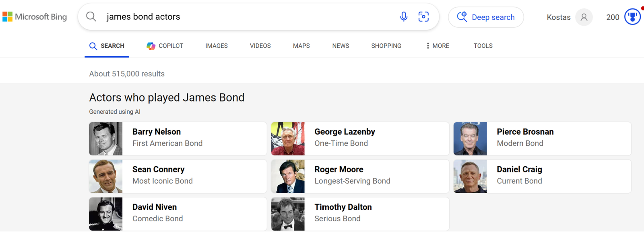644x237 pixels.
Task: Click the magnifying glass search icon
Action: point(91,16)
